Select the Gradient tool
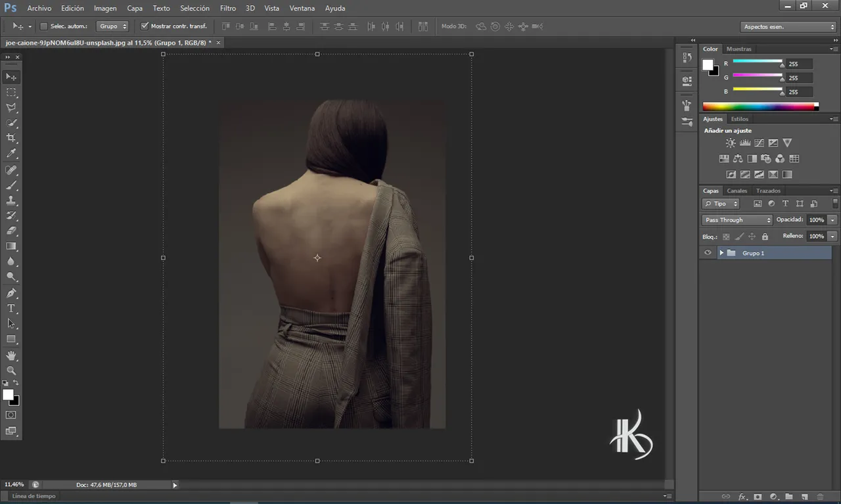This screenshot has height=504, width=841. coord(11,246)
